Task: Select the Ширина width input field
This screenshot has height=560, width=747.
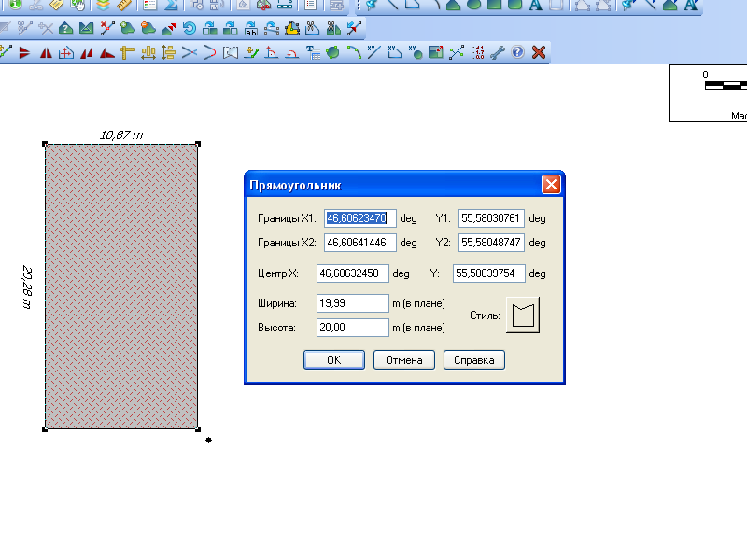Action: coord(352,303)
